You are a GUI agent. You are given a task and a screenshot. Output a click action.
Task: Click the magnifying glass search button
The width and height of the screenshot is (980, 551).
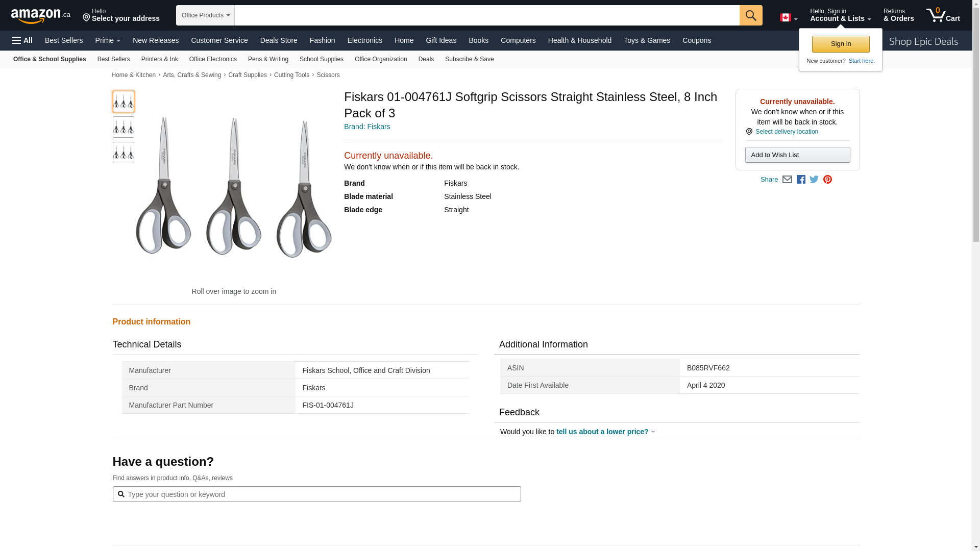(750, 15)
